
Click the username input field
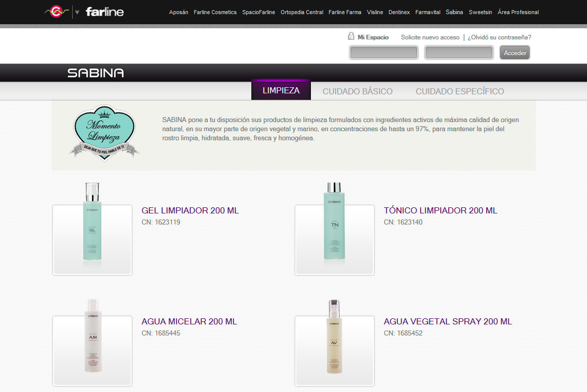point(384,52)
